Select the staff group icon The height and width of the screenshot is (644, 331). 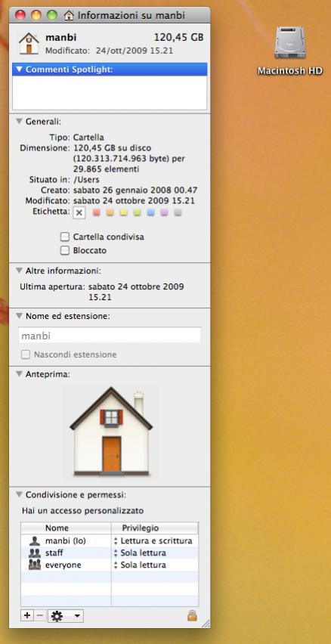(x=35, y=553)
